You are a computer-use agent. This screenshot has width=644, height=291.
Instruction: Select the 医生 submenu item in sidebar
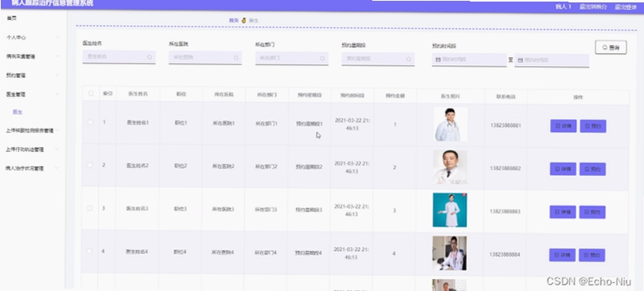17,112
